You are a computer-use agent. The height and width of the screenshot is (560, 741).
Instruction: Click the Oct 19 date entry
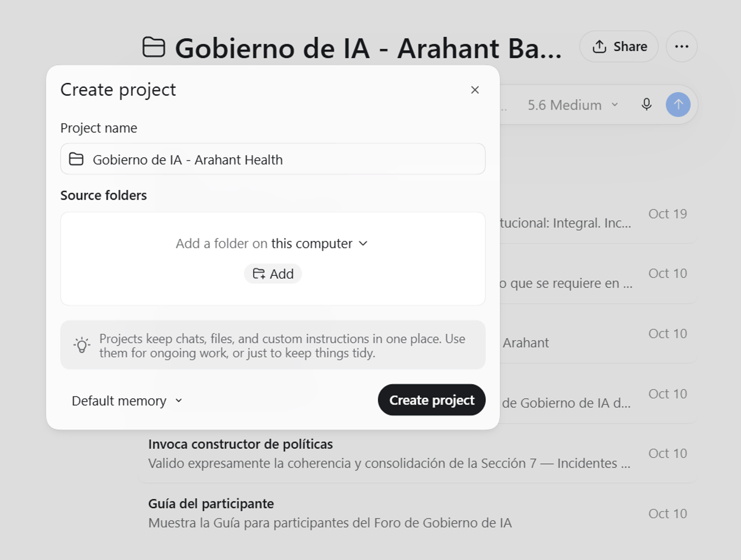coord(668,214)
